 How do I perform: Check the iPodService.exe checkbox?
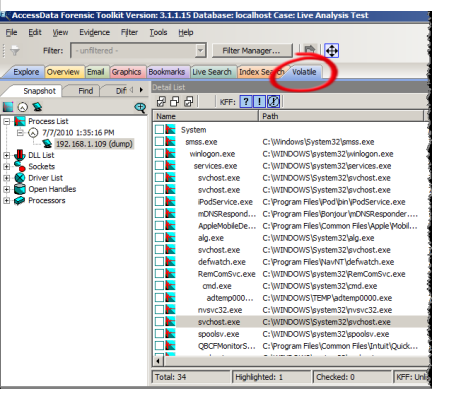click(x=159, y=201)
